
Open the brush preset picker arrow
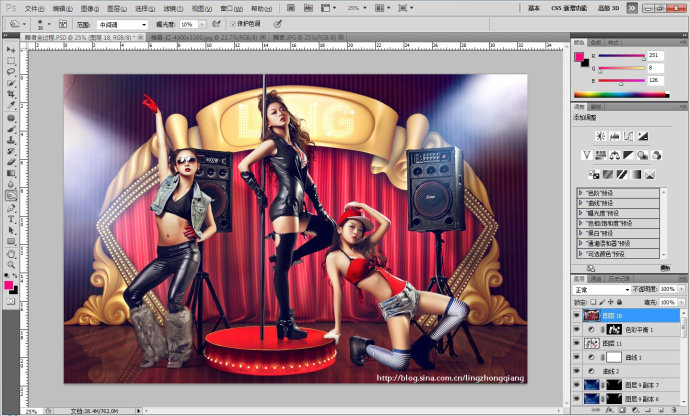point(49,24)
